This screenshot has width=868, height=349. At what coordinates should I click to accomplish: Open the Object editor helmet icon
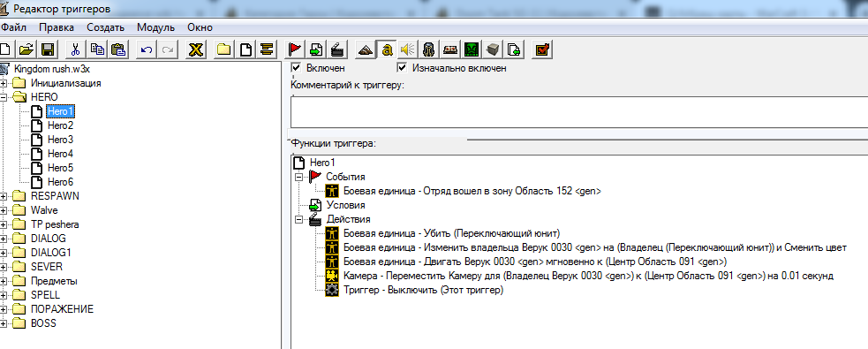(429, 49)
